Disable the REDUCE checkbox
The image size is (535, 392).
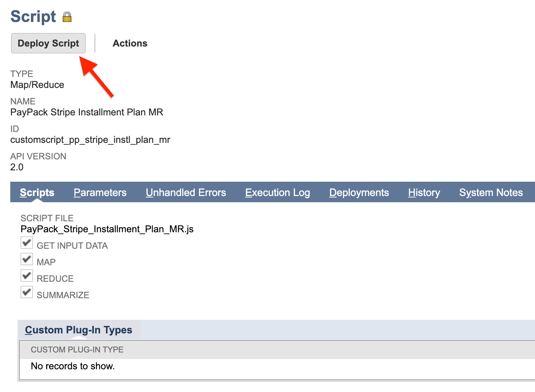[26, 275]
